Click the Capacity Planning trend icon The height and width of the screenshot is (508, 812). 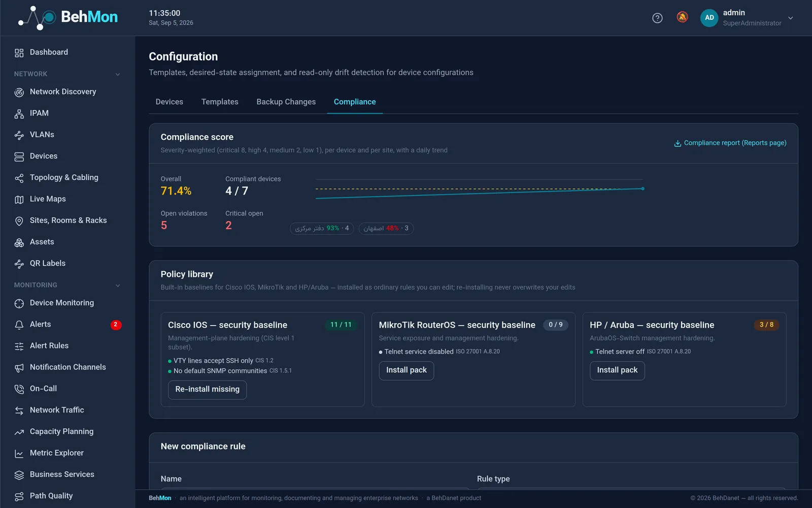point(19,432)
